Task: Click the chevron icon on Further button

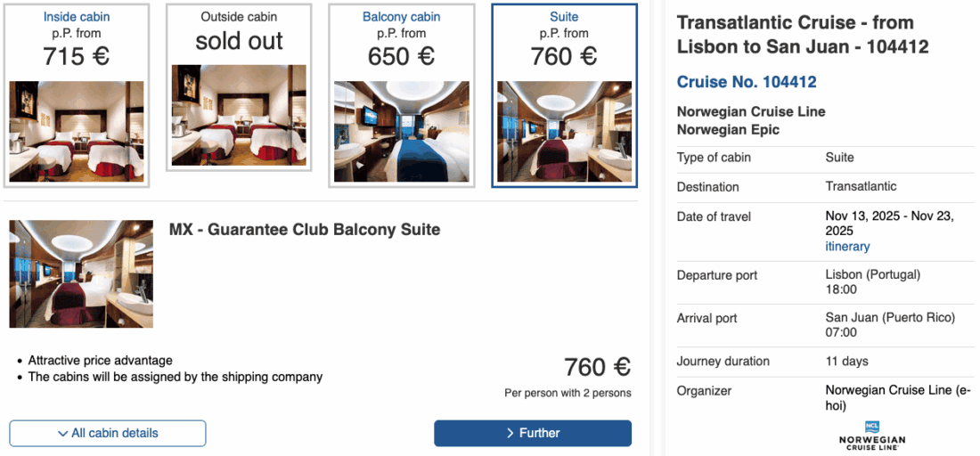Action: point(510,434)
